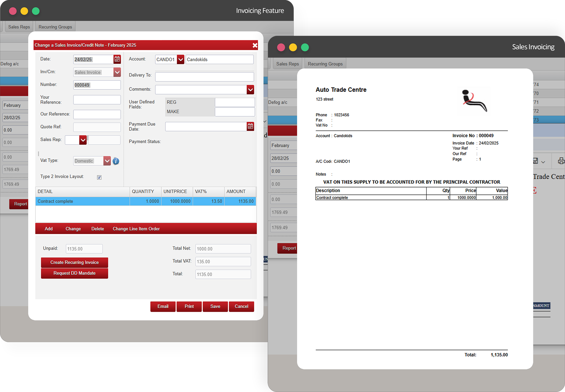Screen dimensions: 565x392
Task: Click the Save button
Action: point(215,307)
